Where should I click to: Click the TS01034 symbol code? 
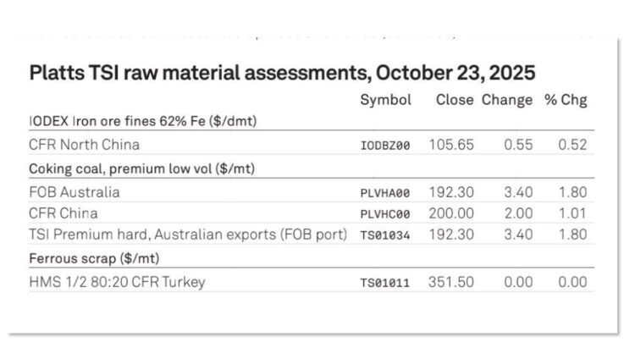click(385, 236)
